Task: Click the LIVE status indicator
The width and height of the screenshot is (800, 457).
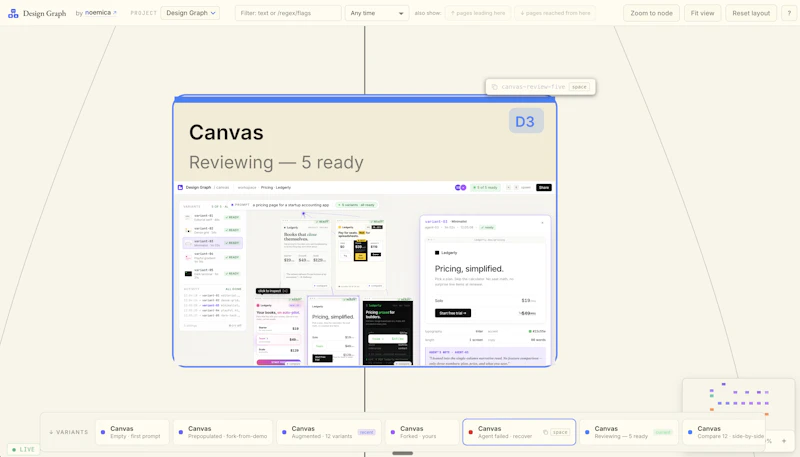Action: tap(23, 449)
